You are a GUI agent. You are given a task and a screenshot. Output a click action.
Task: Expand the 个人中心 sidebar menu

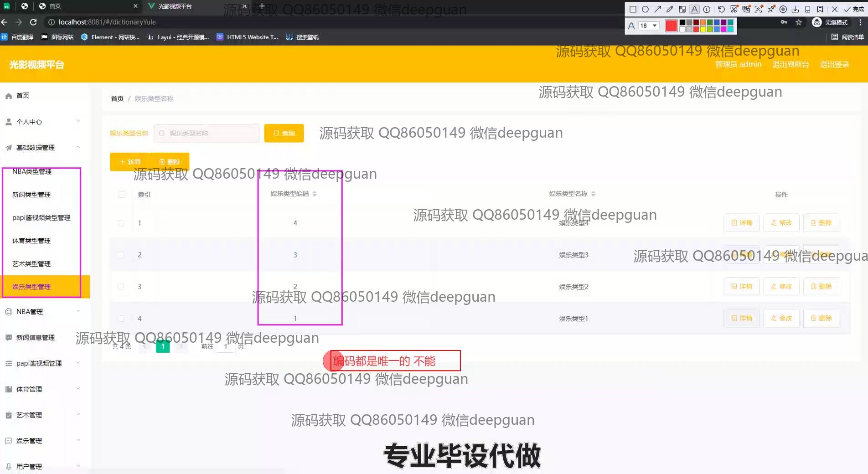[45, 122]
